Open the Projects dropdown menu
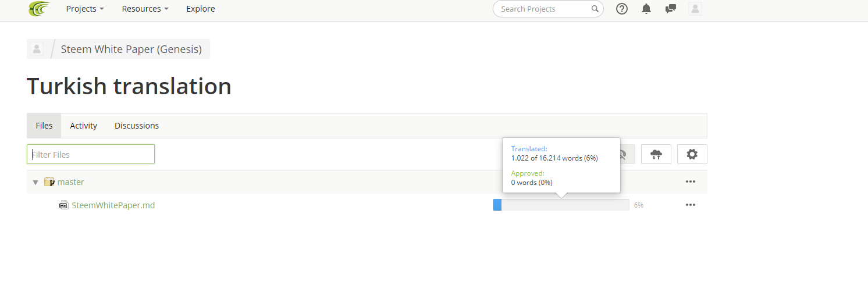The image size is (868, 306). pyautogui.click(x=85, y=9)
